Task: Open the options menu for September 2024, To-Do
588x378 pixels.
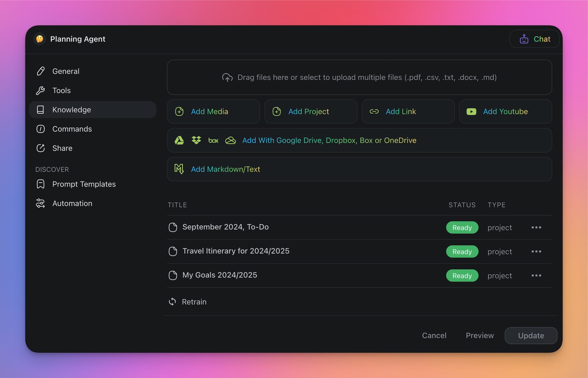Action: point(536,227)
